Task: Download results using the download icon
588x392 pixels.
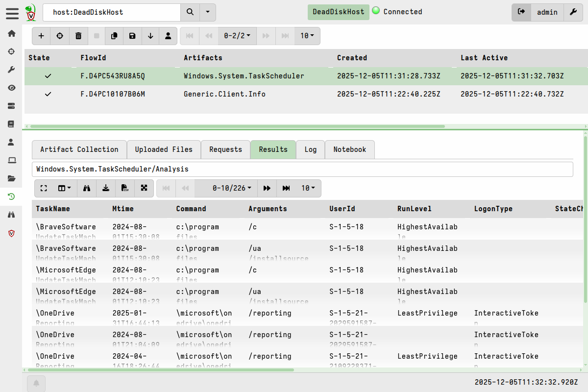Action: pyautogui.click(x=106, y=188)
